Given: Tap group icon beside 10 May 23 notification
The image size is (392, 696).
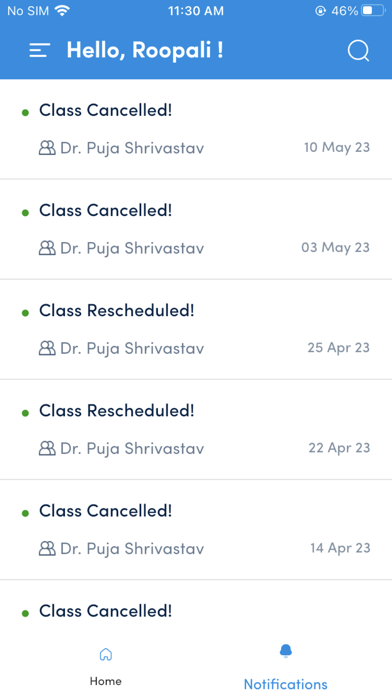Looking at the screenshot, I should [48, 147].
